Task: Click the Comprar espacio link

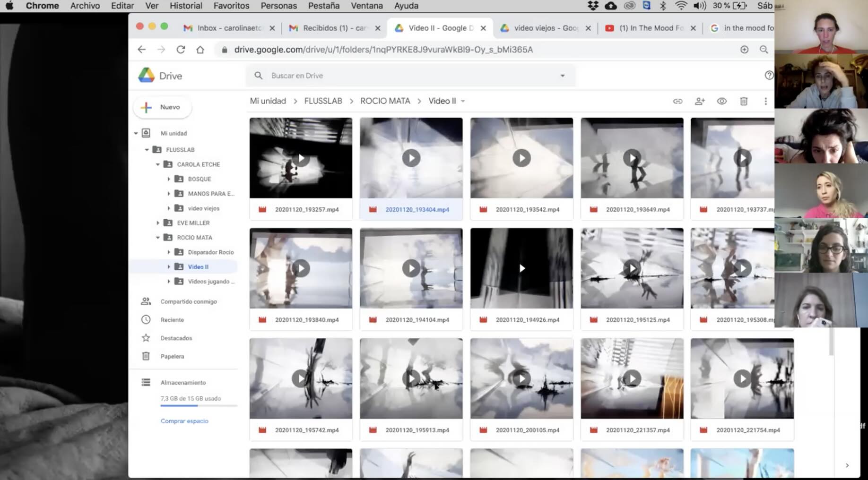Action: pyautogui.click(x=184, y=421)
